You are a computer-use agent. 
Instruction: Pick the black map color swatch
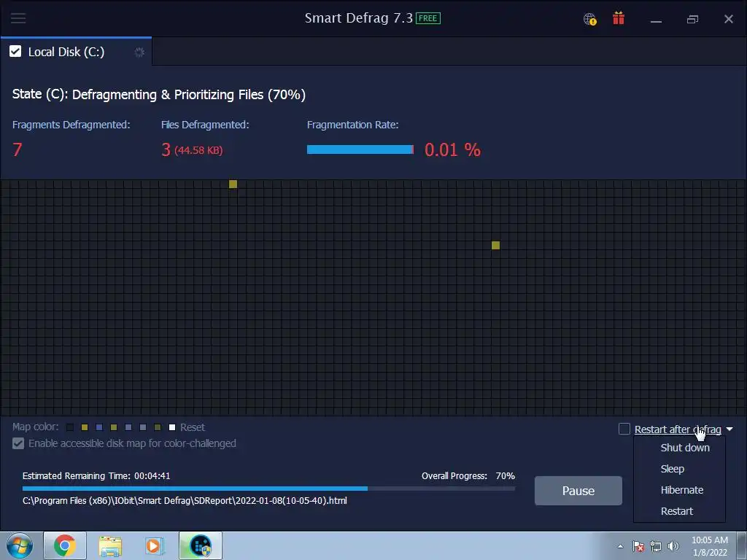point(70,427)
